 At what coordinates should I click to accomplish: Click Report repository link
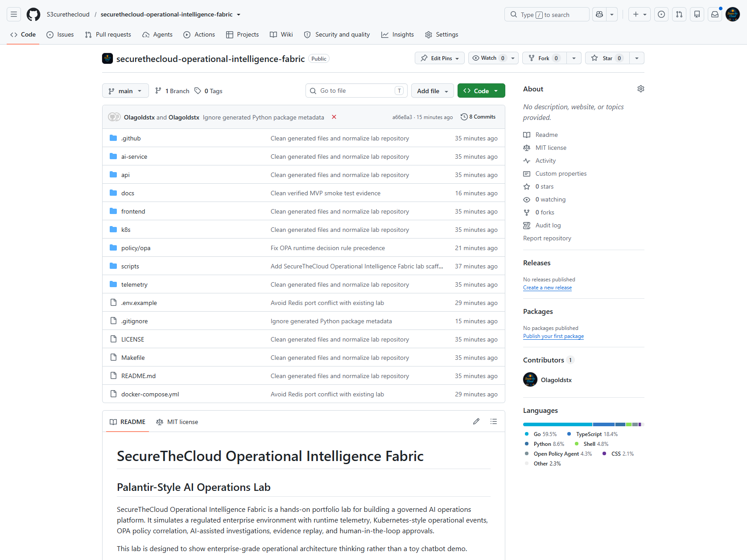pos(547,238)
